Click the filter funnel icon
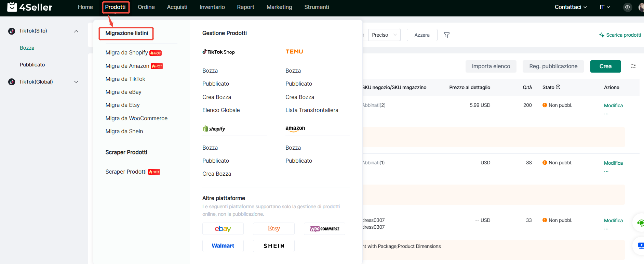The height and width of the screenshot is (264, 644). pos(447,35)
